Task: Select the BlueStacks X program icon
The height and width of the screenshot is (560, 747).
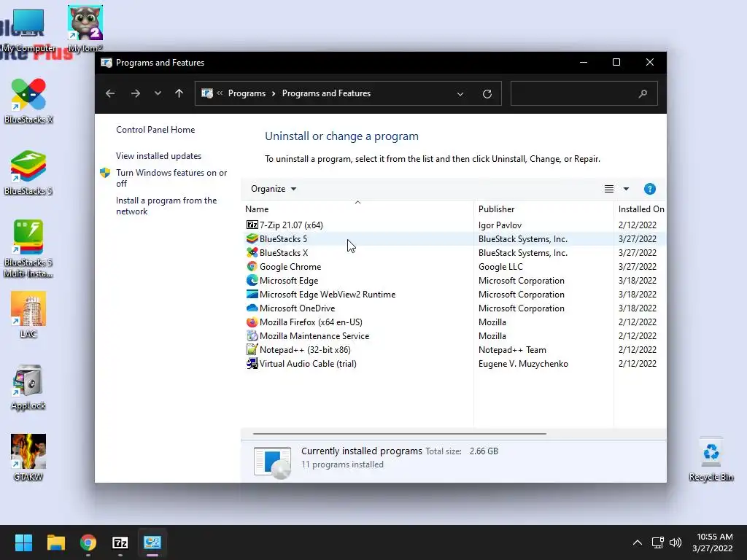Action: (252, 252)
